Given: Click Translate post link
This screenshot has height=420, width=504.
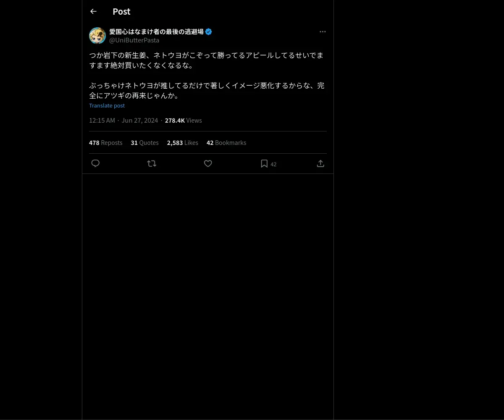Looking at the screenshot, I should [107, 105].
